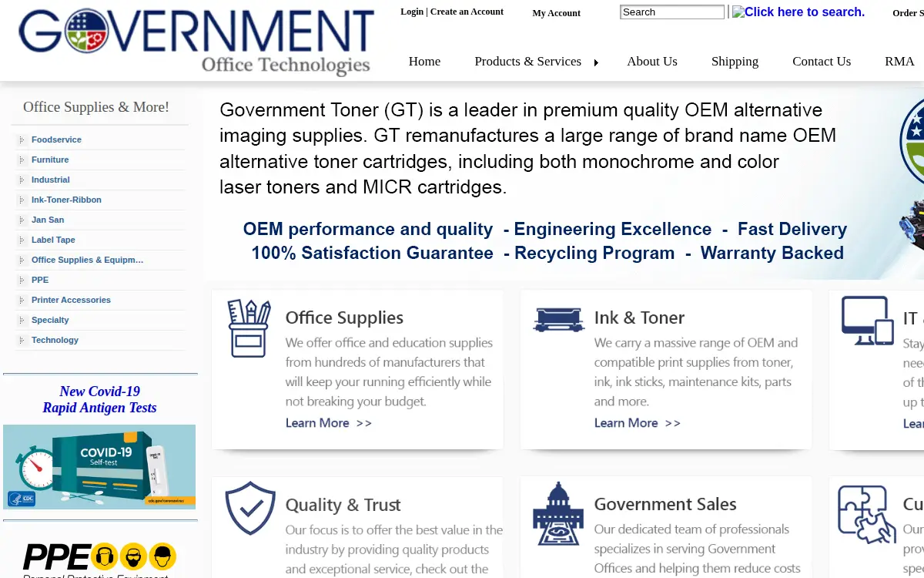Open the Jan San category link
The height and width of the screenshot is (578, 924).
(x=48, y=220)
